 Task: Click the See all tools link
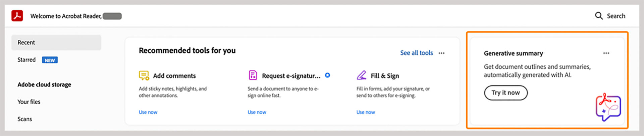[x=416, y=53]
